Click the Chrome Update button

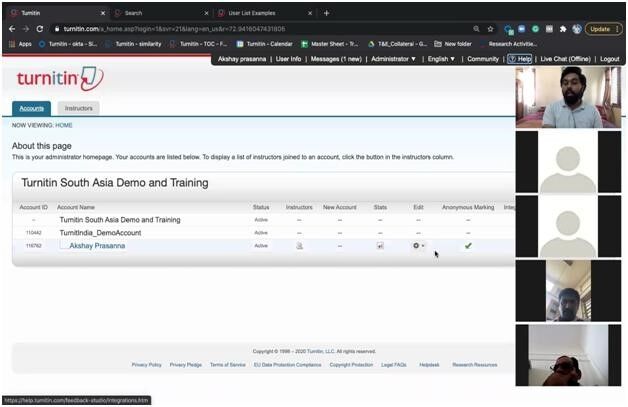click(603, 29)
